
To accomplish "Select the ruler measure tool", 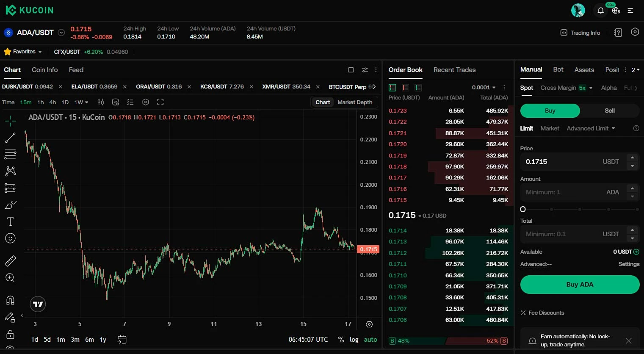I will pyautogui.click(x=10, y=261).
